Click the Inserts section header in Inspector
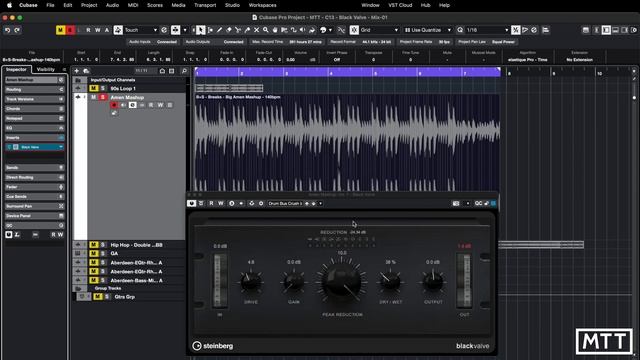The image size is (640, 360). pyautogui.click(x=35, y=138)
